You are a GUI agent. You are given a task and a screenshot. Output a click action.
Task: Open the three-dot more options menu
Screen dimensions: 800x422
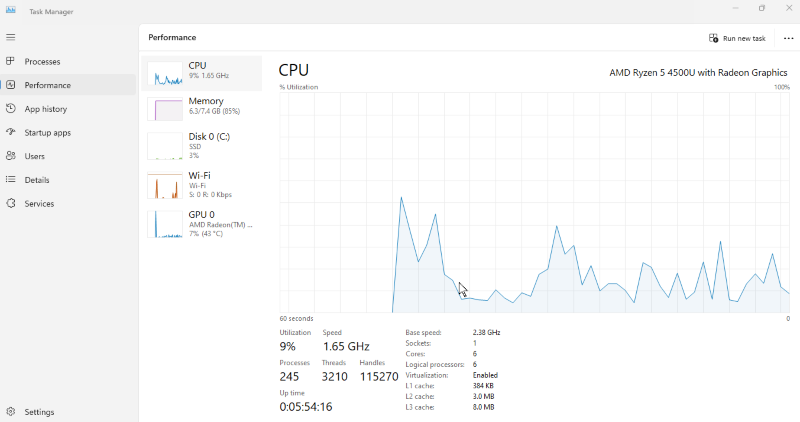[x=788, y=38]
